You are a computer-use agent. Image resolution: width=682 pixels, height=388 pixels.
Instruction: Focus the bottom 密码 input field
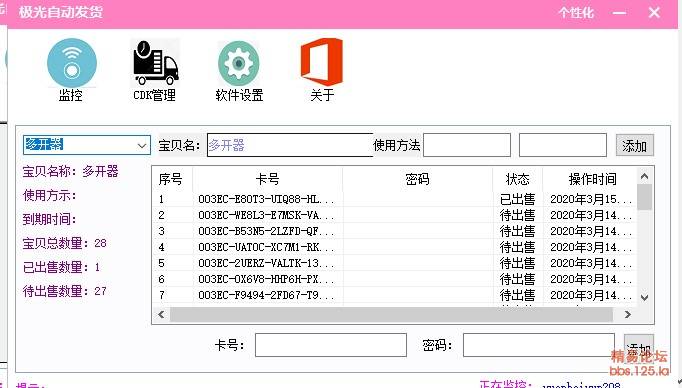click(538, 345)
